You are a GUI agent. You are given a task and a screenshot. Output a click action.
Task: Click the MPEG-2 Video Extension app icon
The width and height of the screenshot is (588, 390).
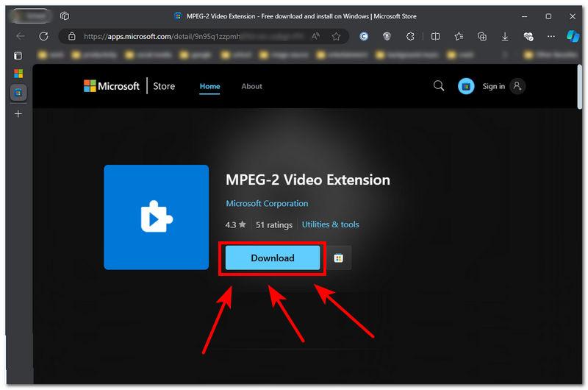click(156, 217)
